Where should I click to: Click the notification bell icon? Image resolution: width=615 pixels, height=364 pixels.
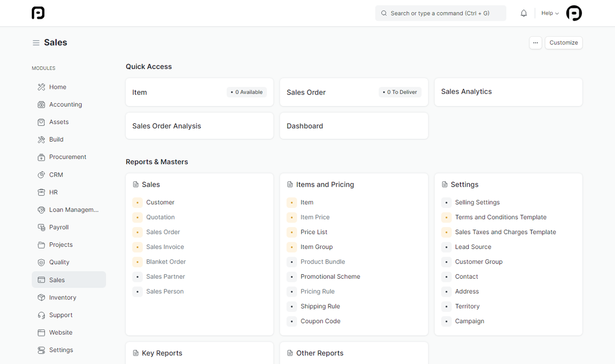click(x=523, y=13)
